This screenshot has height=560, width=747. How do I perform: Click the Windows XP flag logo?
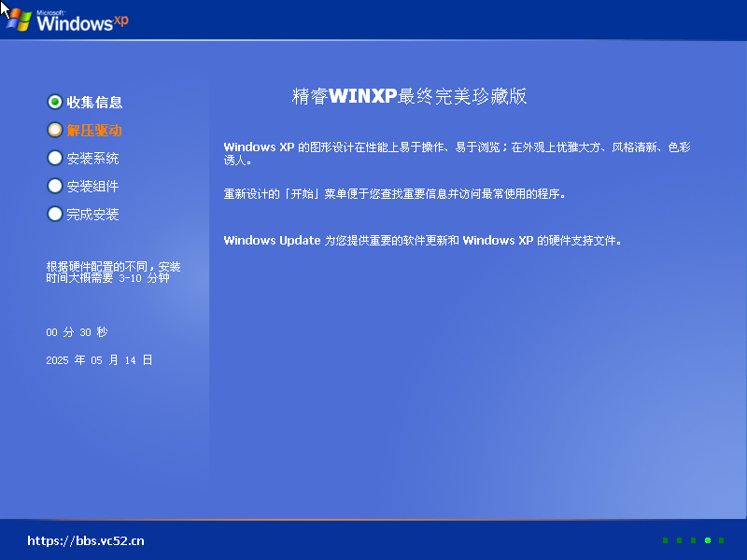[x=21, y=20]
